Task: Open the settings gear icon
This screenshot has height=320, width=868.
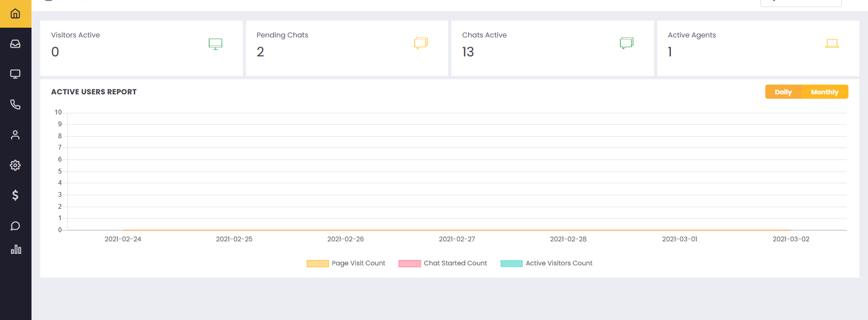Action: (x=15, y=165)
